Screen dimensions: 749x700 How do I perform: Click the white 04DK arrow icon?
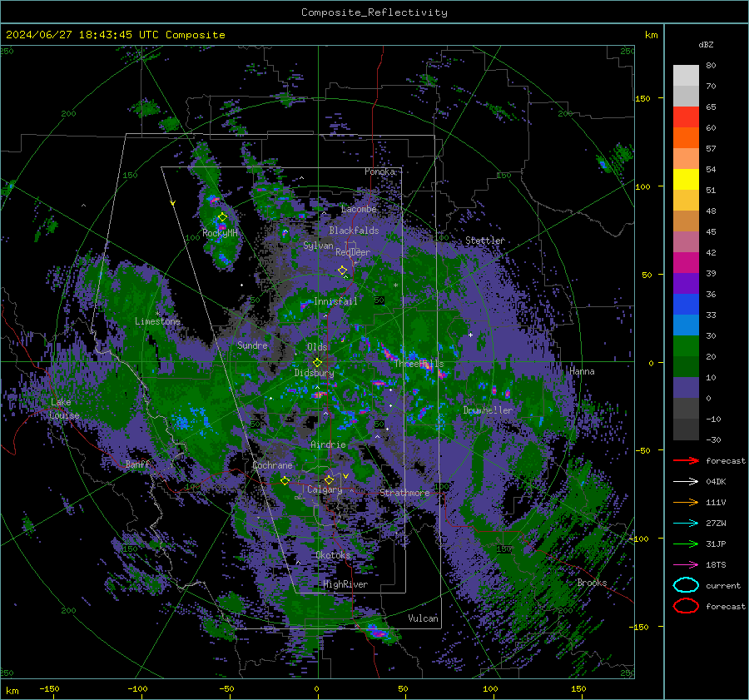click(x=686, y=482)
